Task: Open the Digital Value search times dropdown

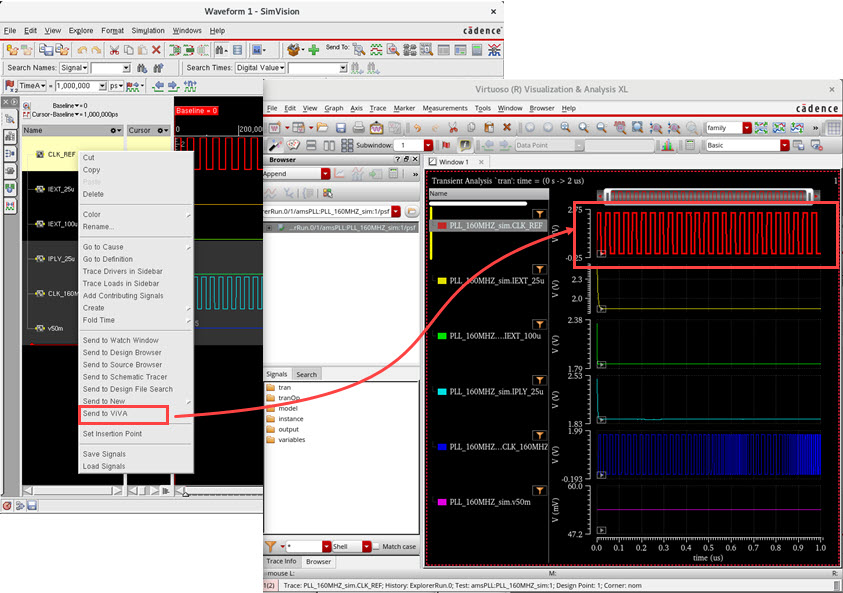Action: tap(261, 68)
